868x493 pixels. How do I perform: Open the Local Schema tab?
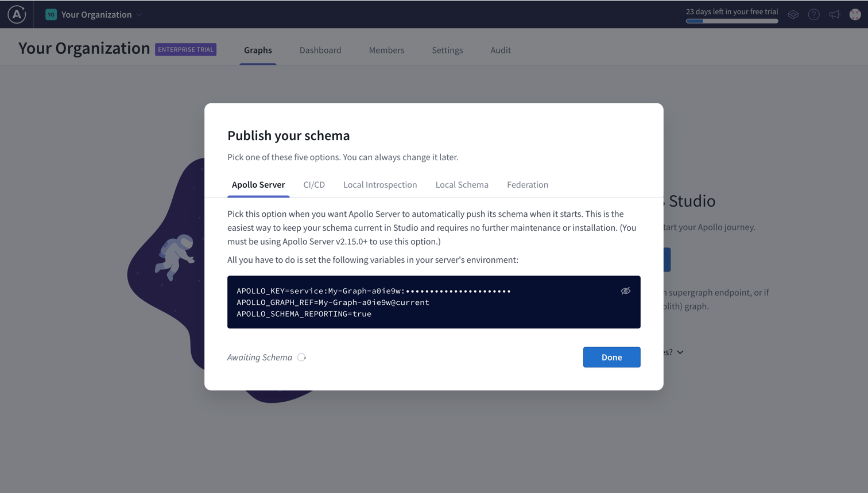(462, 185)
